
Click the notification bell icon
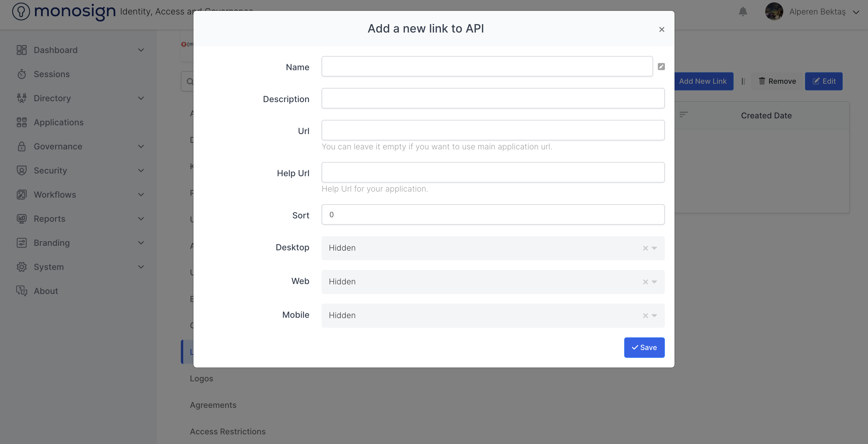(x=743, y=12)
